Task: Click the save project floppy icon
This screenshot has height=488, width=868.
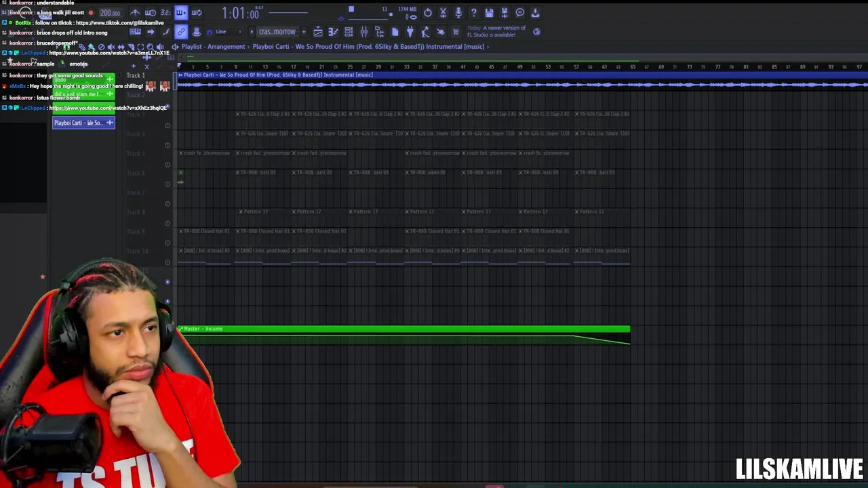Action: (x=489, y=13)
